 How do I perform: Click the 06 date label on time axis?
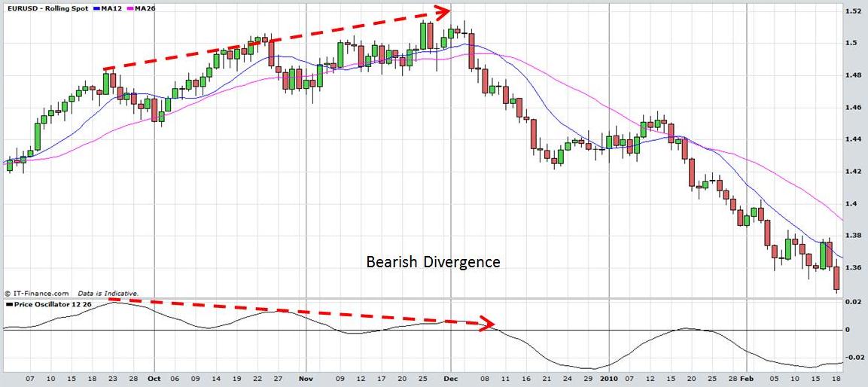click(175, 379)
